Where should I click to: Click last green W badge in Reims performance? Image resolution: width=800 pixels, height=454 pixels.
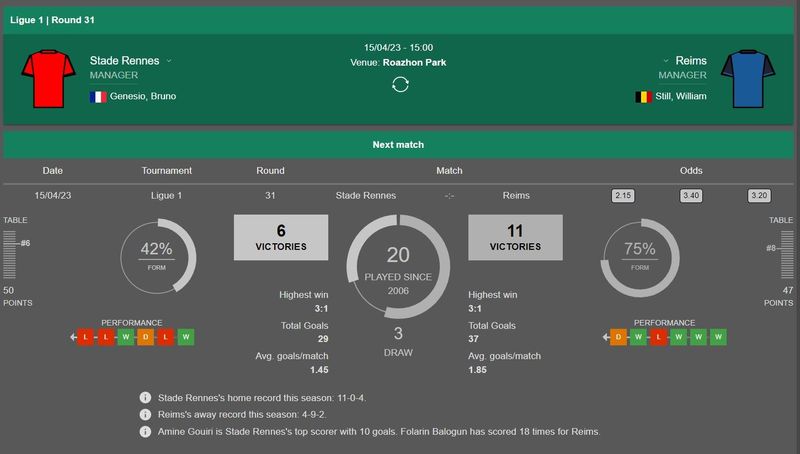(x=718, y=337)
